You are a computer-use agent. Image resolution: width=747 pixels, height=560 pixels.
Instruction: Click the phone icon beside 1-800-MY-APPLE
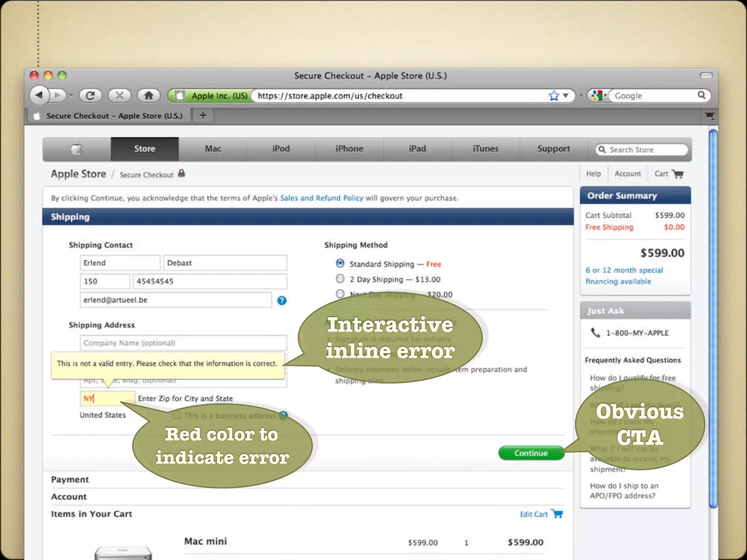click(595, 332)
